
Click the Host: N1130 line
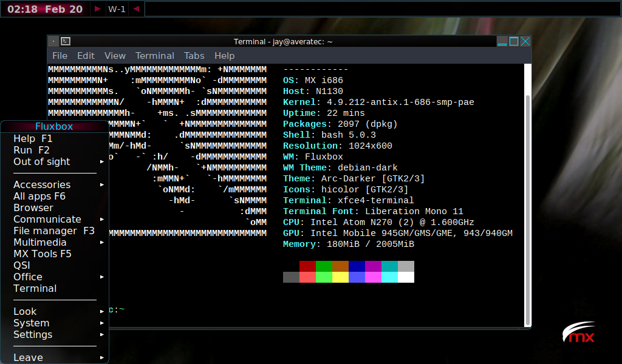tap(313, 91)
